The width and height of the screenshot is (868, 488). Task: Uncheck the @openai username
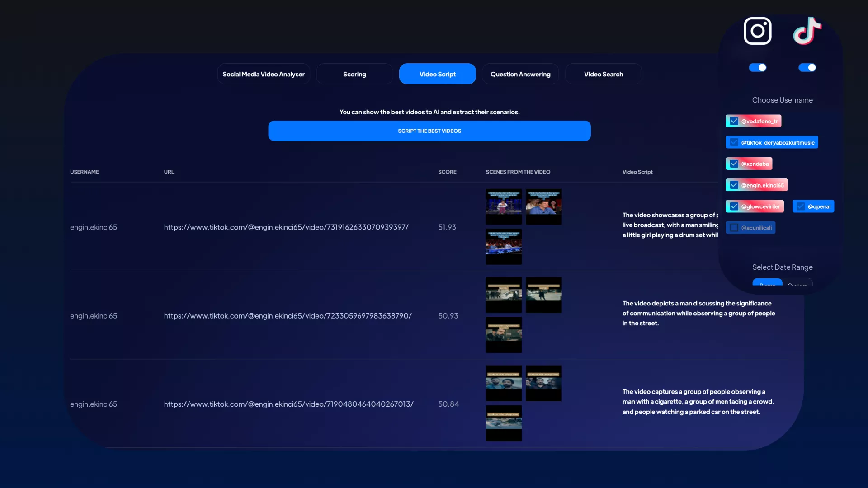point(801,206)
